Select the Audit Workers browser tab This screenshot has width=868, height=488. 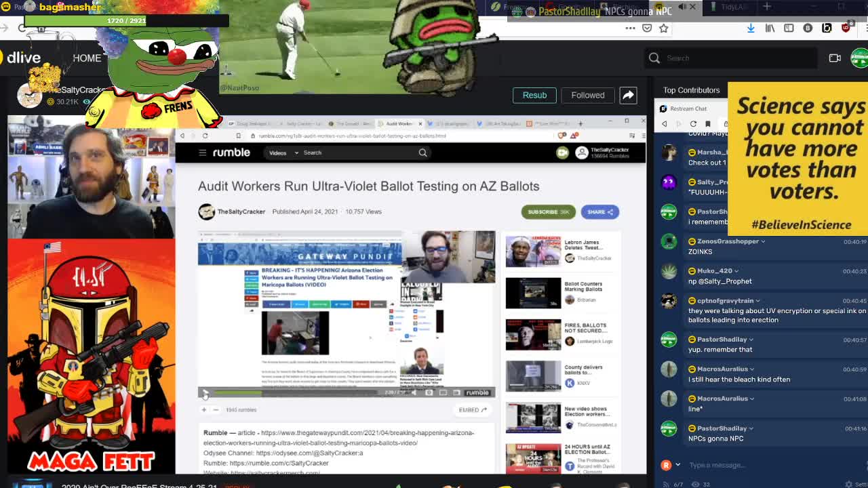[400, 123]
